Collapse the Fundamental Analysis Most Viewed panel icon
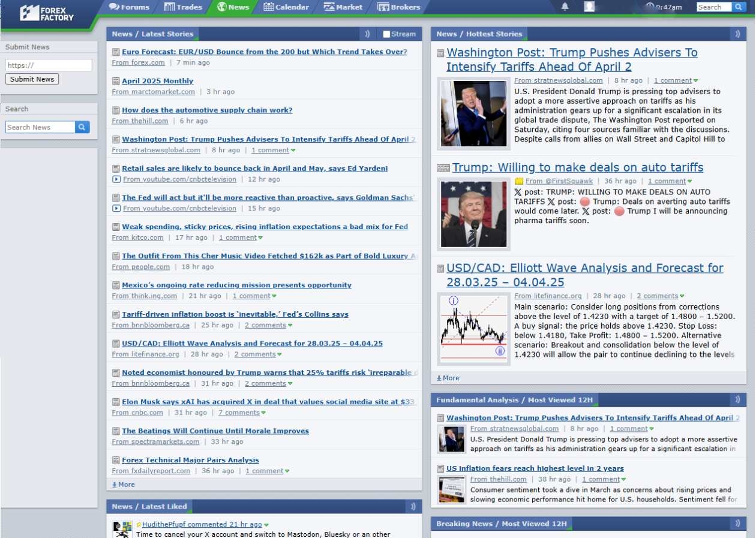Viewport: 756px width, 538px height. click(737, 400)
